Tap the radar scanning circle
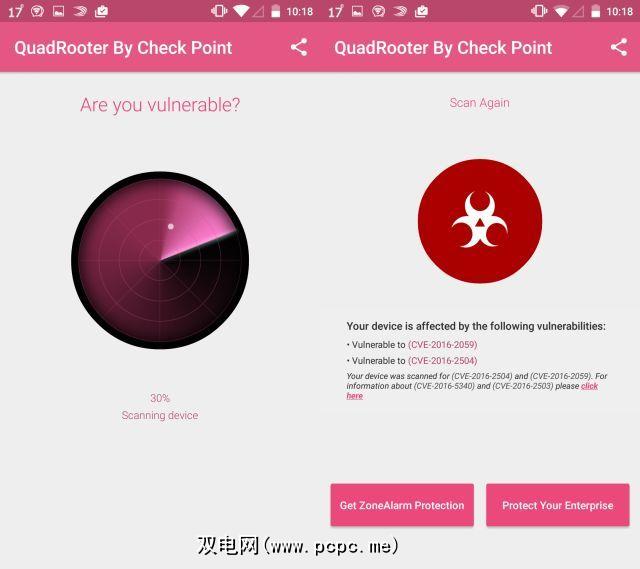This screenshot has width=640, height=569. 160,260
